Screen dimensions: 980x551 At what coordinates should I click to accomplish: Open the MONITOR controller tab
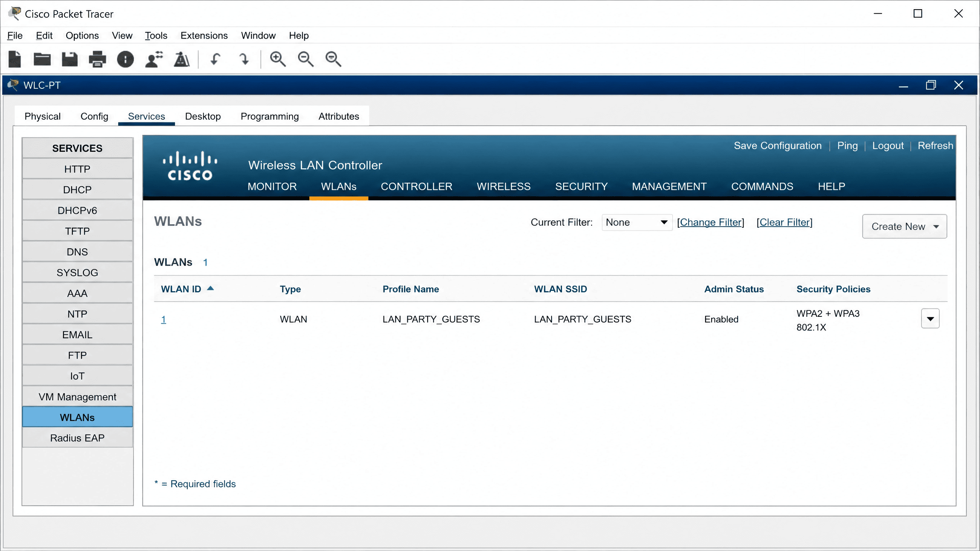click(272, 186)
